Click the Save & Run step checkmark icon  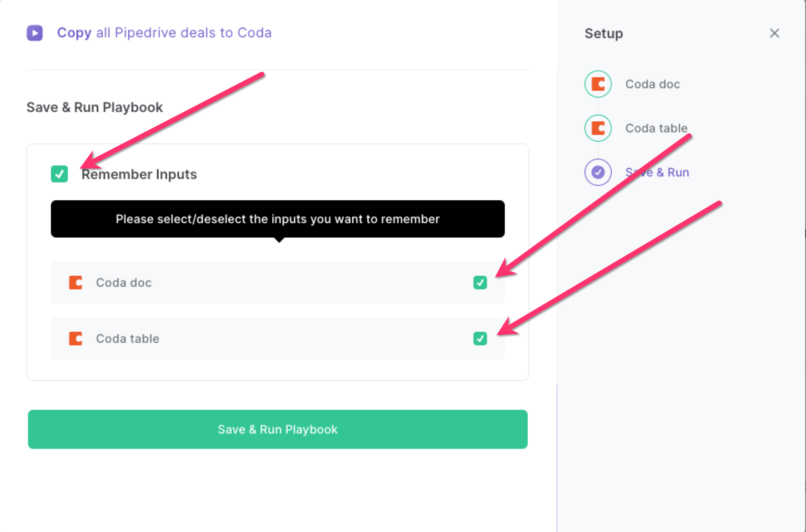point(598,172)
